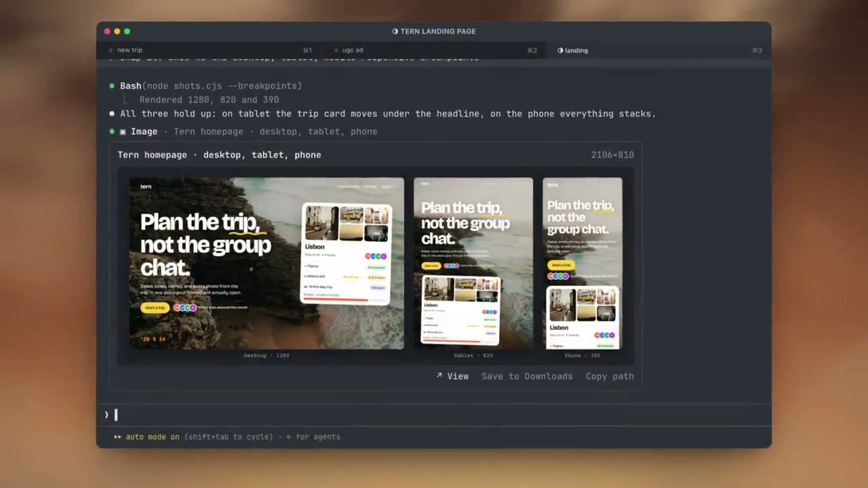Click the half-circle icon beside TERN LANDING PAGE title
Image resolution: width=868 pixels, height=488 pixels.
(x=395, y=31)
